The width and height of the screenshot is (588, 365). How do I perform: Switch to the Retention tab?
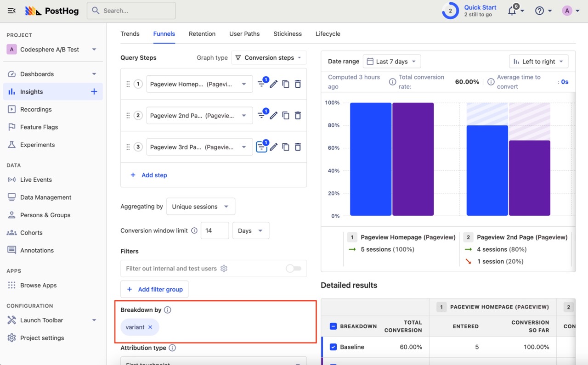click(202, 34)
